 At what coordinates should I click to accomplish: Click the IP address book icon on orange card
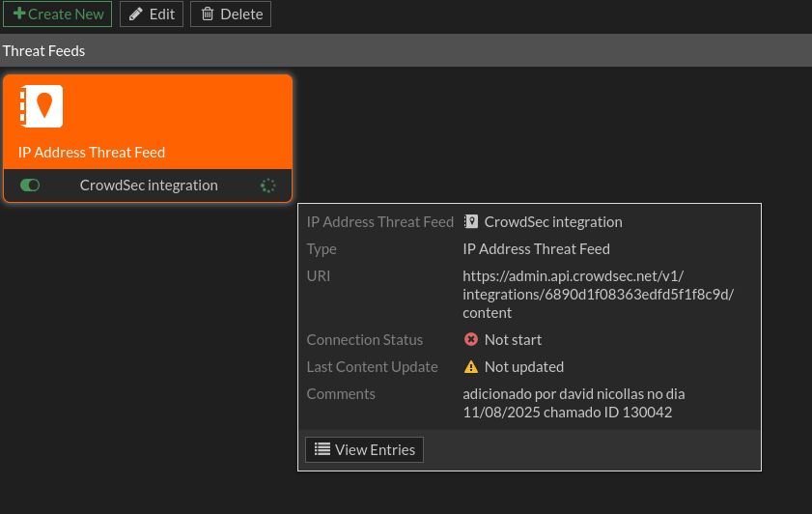click(42, 106)
